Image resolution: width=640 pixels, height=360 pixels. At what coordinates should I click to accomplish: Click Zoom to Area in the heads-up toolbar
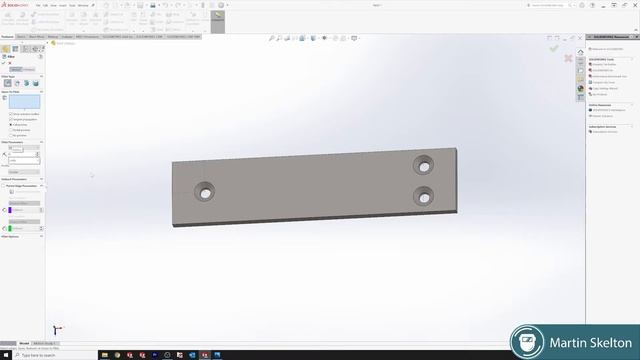pos(279,38)
